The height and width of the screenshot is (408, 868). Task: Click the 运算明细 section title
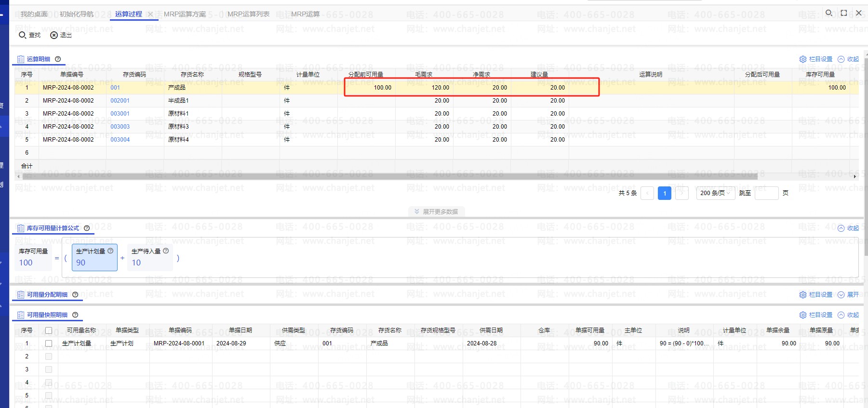[39, 59]
